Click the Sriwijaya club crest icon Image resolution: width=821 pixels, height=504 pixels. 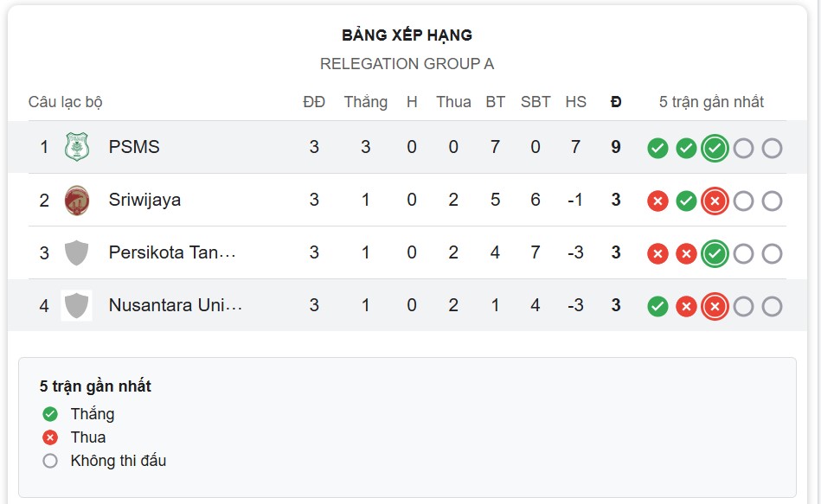(x=76, y=200)
